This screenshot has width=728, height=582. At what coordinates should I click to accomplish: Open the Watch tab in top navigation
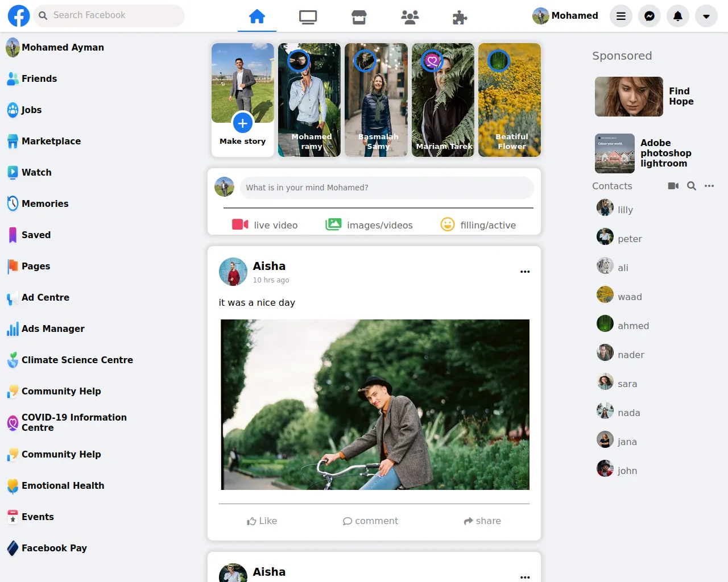pos(308,18)
